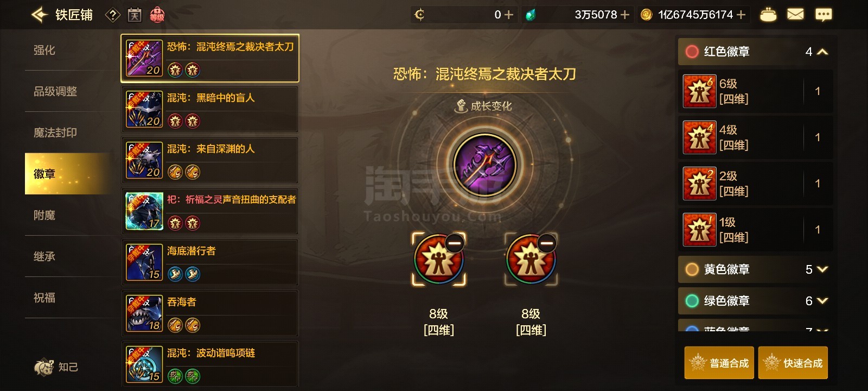Viewport: 868px width, 391px height.
Task: Switch to the 强化 tab
Action: click(x=44, y=50)
